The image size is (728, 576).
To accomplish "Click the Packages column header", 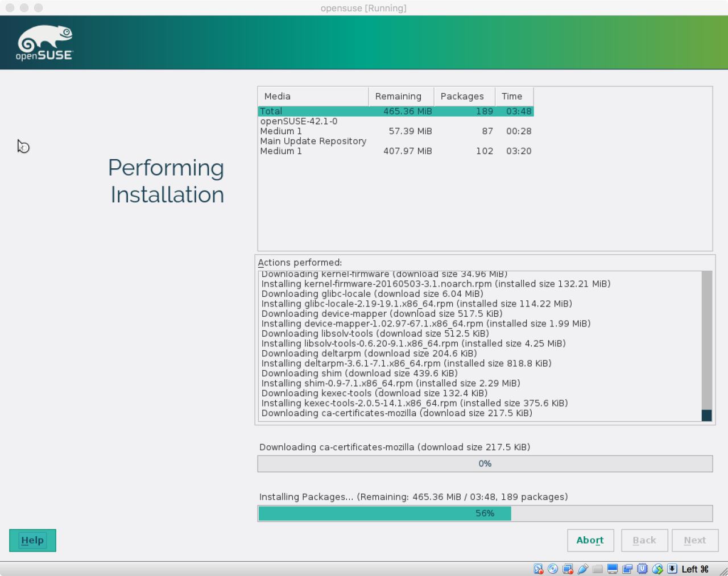I will (x=464, y=96).
